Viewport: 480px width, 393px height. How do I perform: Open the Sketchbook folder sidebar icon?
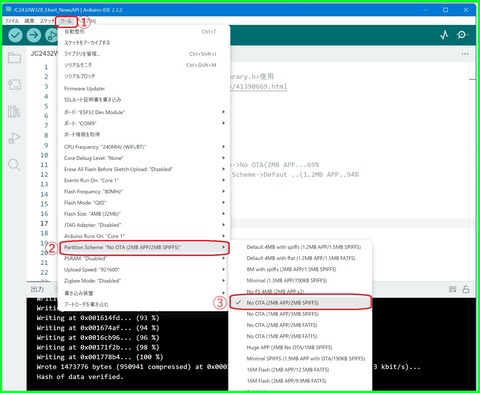pos(14,58)
